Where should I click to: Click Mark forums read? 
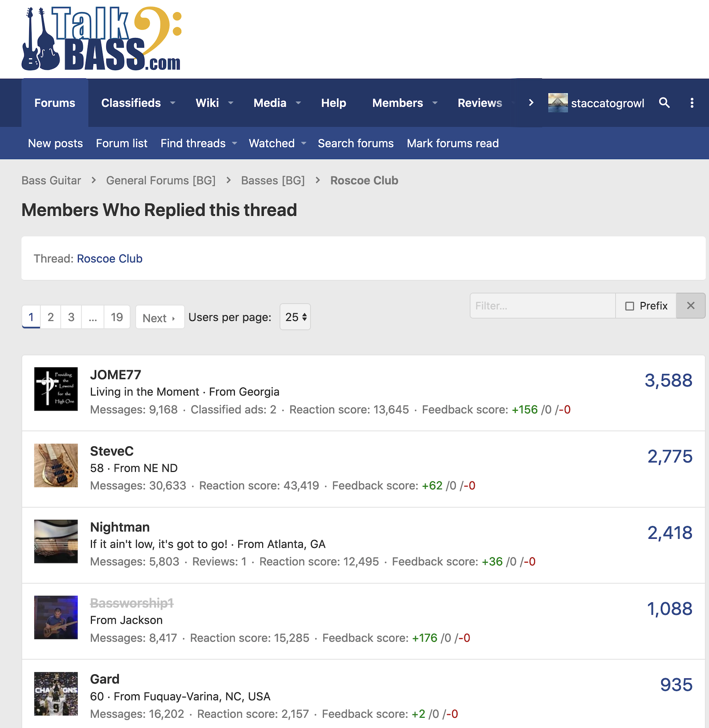(453, 143)
